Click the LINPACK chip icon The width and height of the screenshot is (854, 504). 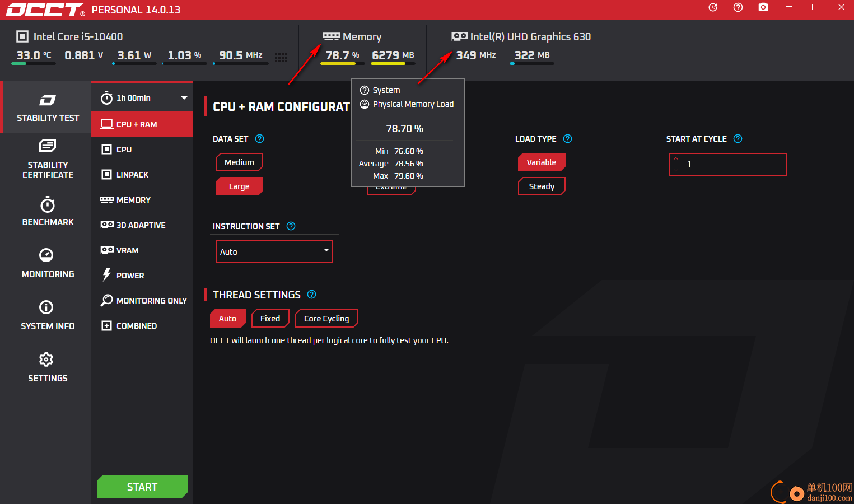106,175
